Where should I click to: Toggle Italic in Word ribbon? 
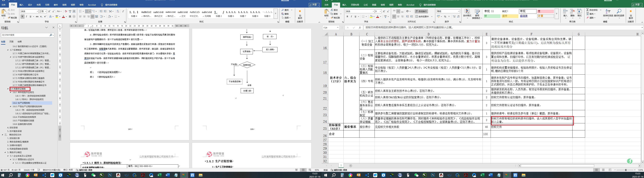(27, 16)
